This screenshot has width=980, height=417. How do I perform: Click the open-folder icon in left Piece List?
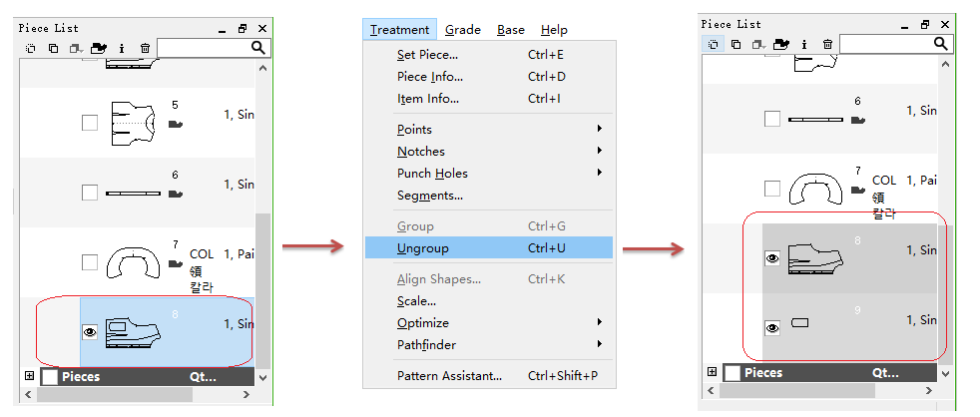(98, 47)
